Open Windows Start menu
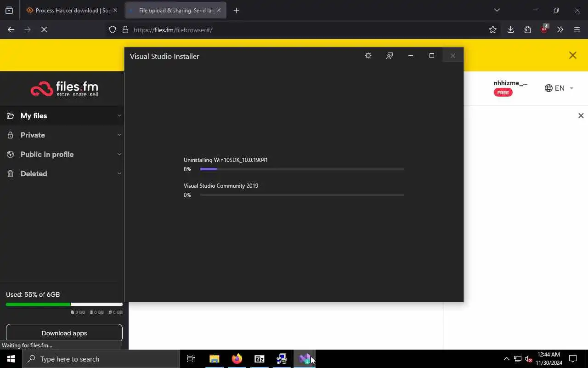The image size is (588, 368). coord(11,359)
